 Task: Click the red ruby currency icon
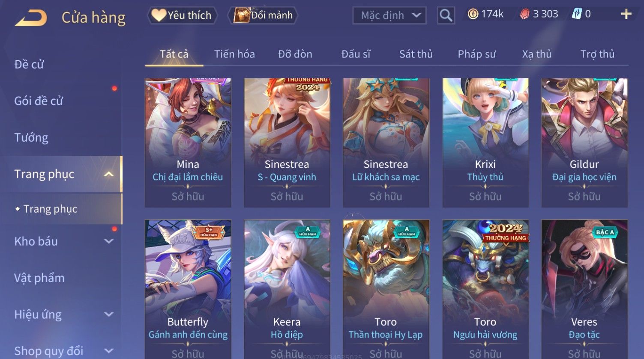[x=524, y=14]
